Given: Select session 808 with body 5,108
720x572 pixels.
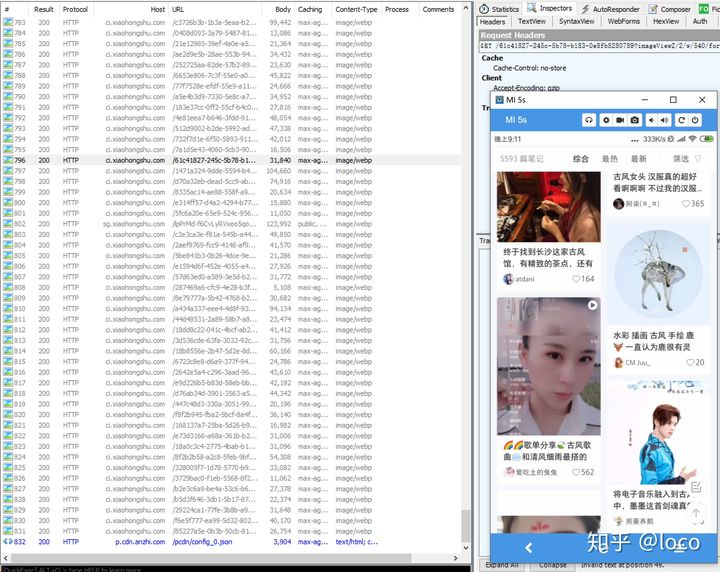Looking at the screenshot, I should (x=231, y=287).
